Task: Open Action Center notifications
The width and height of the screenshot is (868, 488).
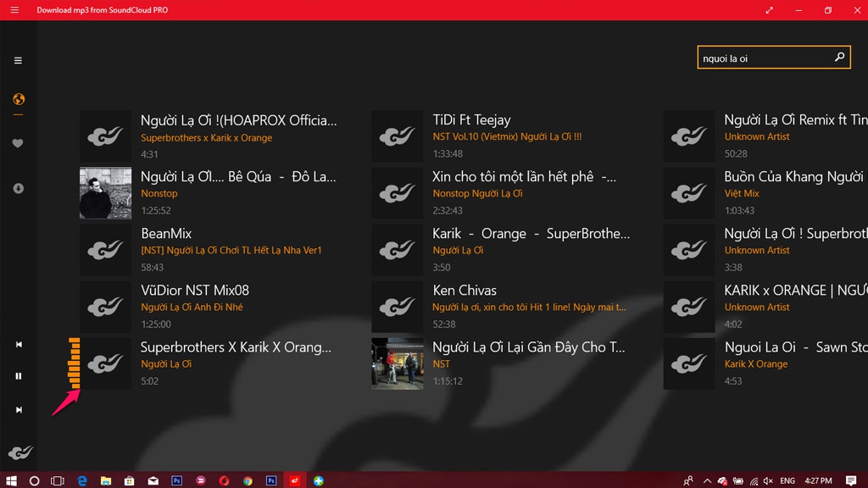Action: point(851,480)
